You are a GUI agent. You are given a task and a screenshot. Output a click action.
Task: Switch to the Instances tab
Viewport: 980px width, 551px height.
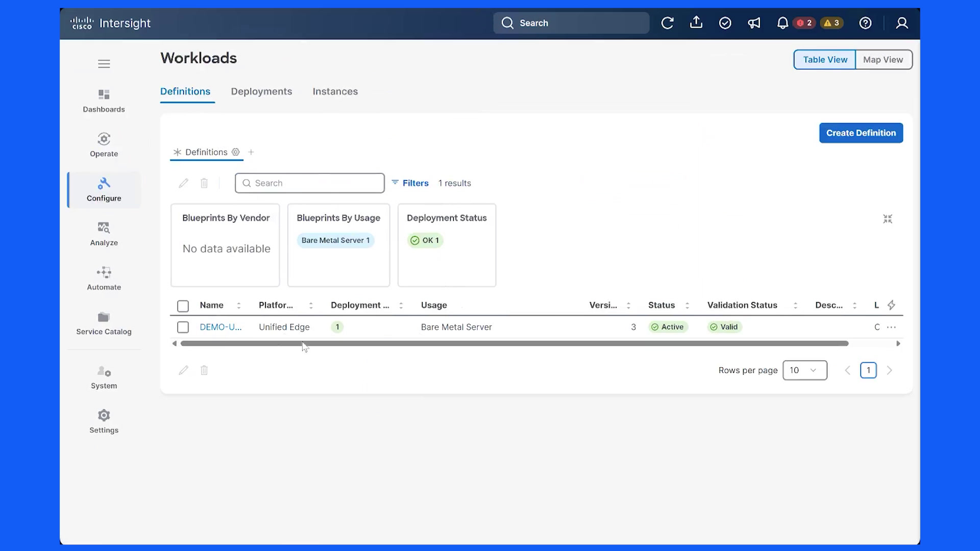pyautogui.click(x=335, y=91)
